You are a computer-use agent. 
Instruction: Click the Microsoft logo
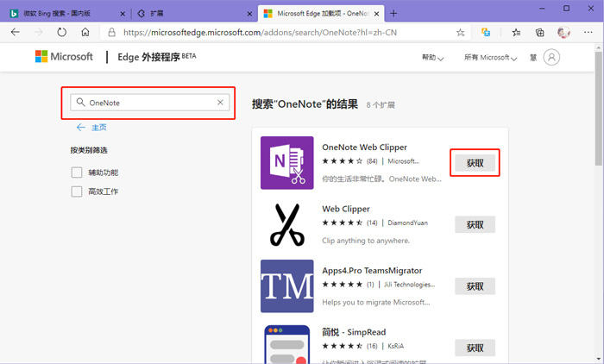(x=64, y=57)
